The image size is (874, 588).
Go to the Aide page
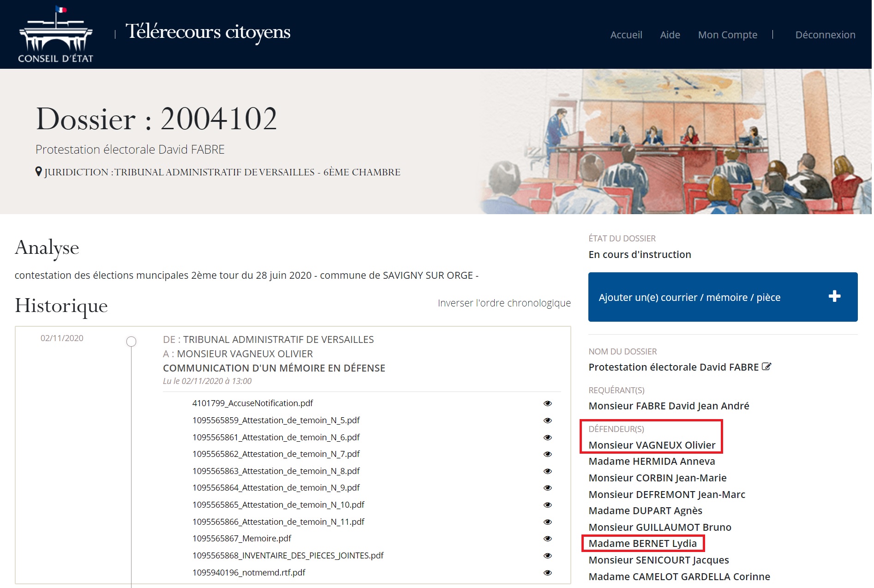click(670, 35)
